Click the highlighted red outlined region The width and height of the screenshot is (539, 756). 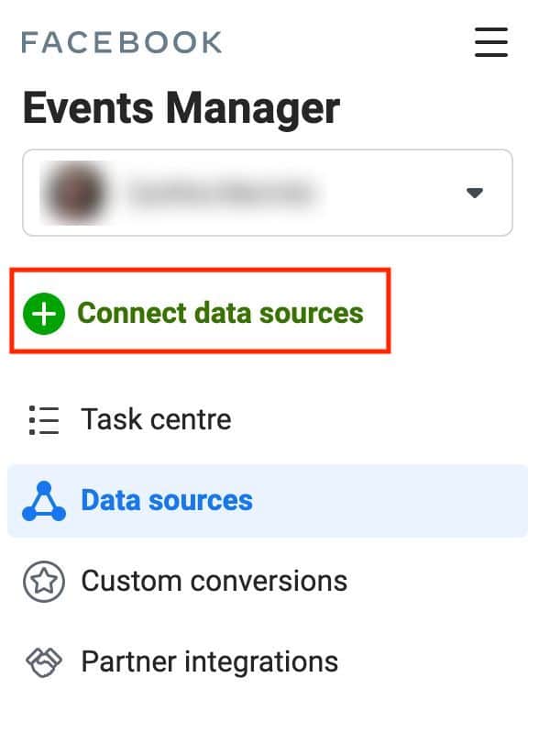(202, 313)
